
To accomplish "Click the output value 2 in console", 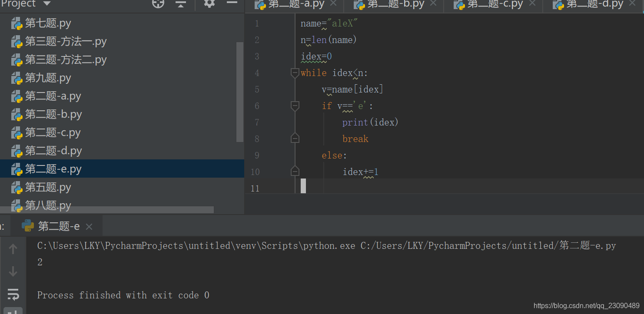I will [40, 262].
